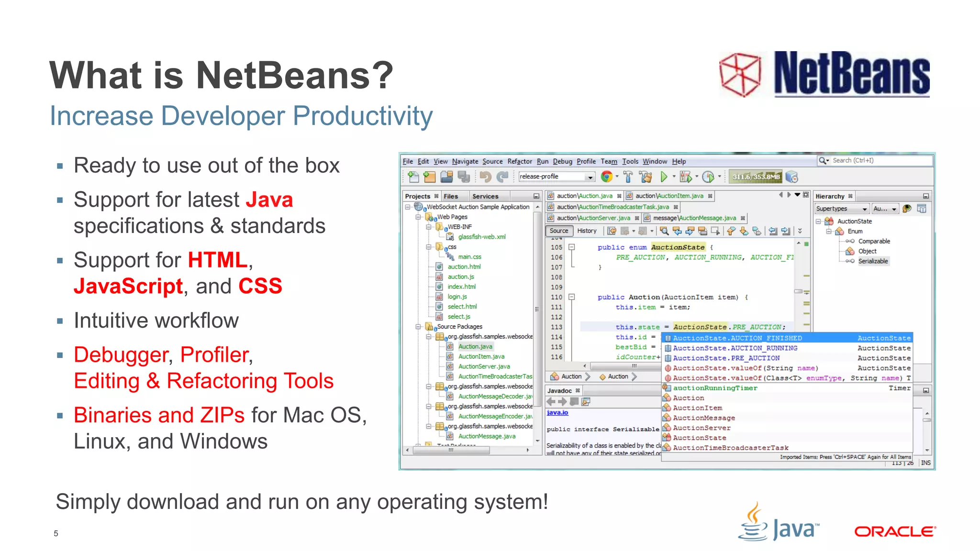Click Javadoc back arrow icon
Image resolution: width=980 pixels, height=551 pixels.
[x=551, y=402]
